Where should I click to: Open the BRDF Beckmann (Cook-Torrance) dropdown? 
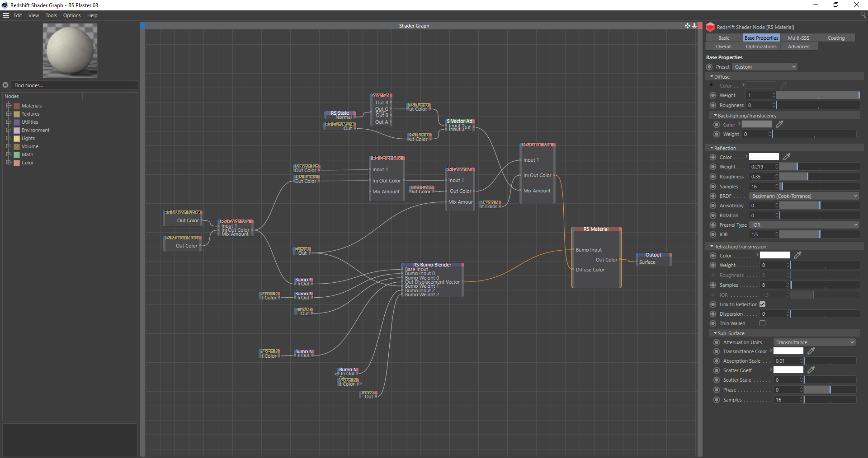[804, 196]
